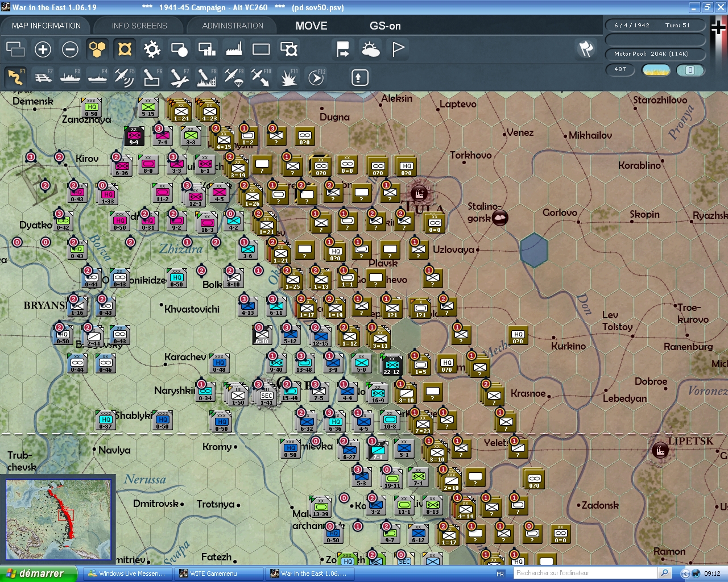Open the F8 bomb city airfield mode
The width and height of the screenshot is (728, 582).
[x=206, y=77]
